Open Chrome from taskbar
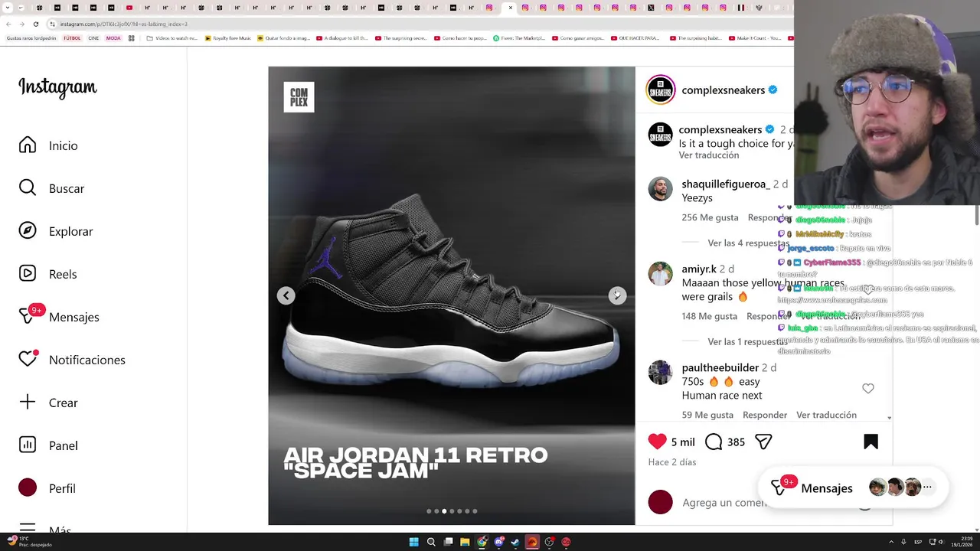The width and height of the screenshot is (980, 551). 482,542
